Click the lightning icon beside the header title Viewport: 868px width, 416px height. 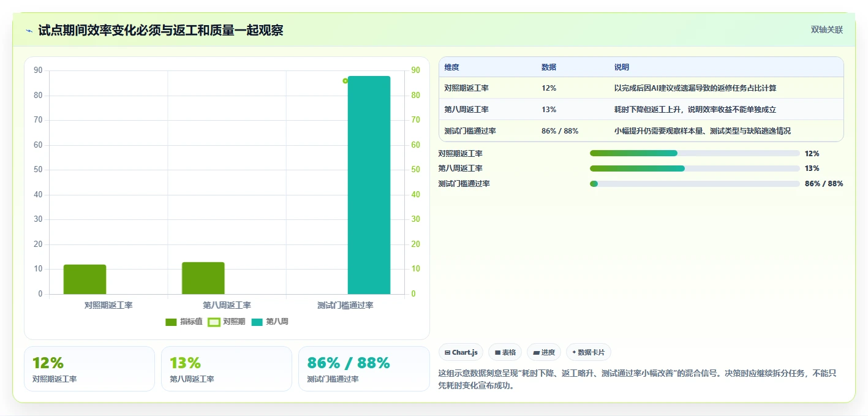(29, 31)
